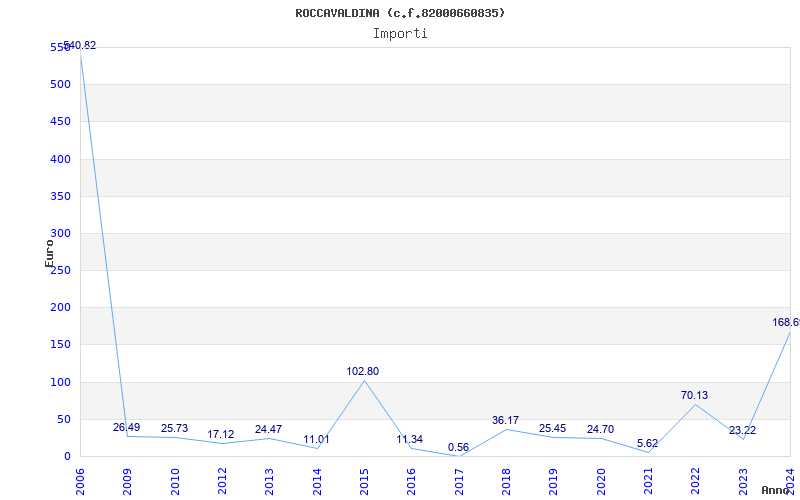This screenshot has height=500, width=800.
Task: Select the 70.13 data label
Action: coord(694,395)
